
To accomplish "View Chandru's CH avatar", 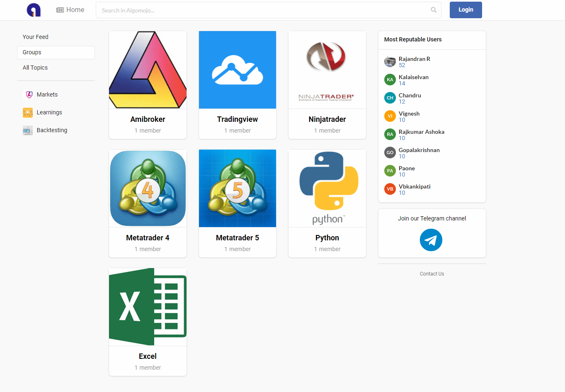I will [390, 98].
